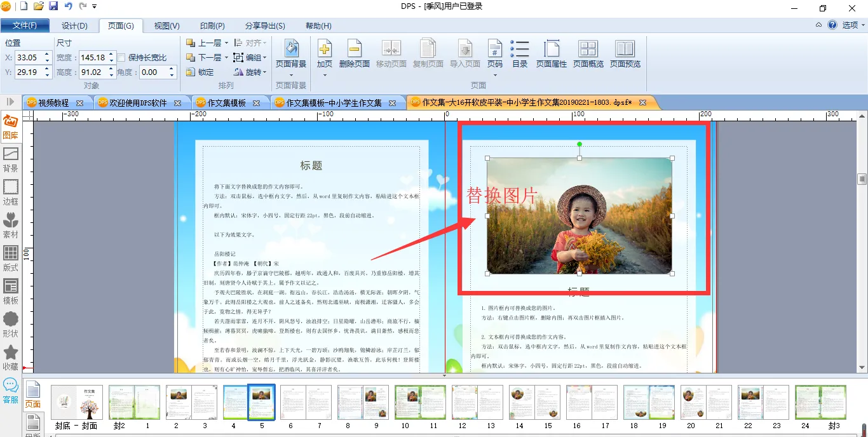Open the quick access toolbar customize dropdown
The image size is (868, 437).
point(95,6)
